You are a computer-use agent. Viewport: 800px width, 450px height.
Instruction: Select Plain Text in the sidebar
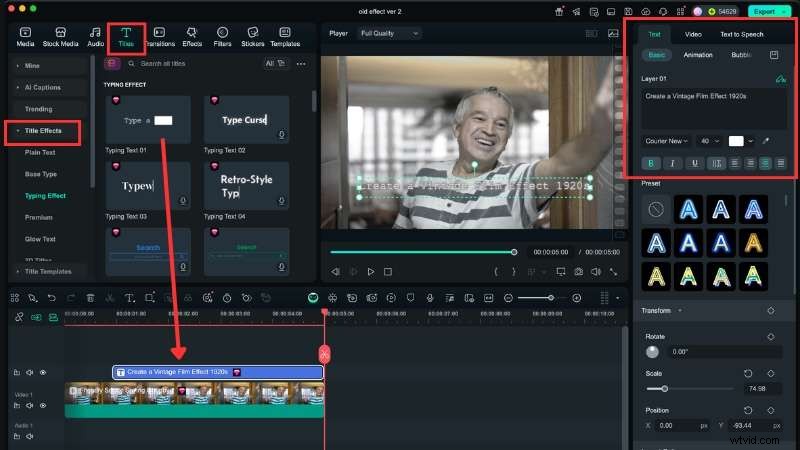pyautogui.click(x=40, y=152)
